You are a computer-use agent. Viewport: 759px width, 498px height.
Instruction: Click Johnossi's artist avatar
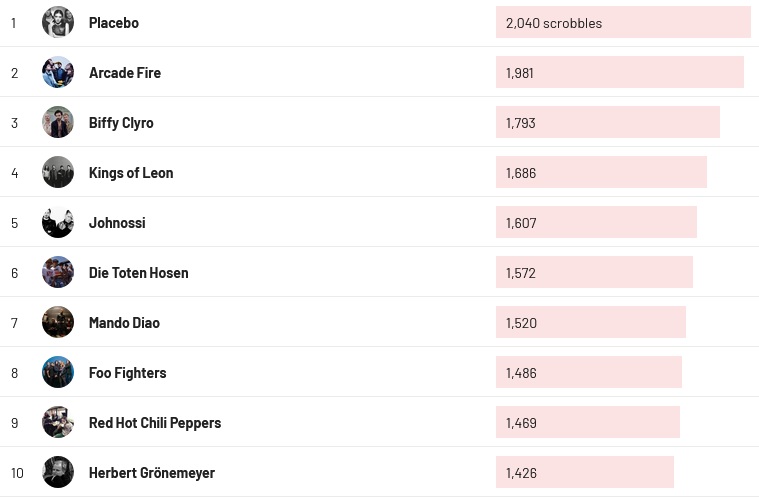point(58,222)
